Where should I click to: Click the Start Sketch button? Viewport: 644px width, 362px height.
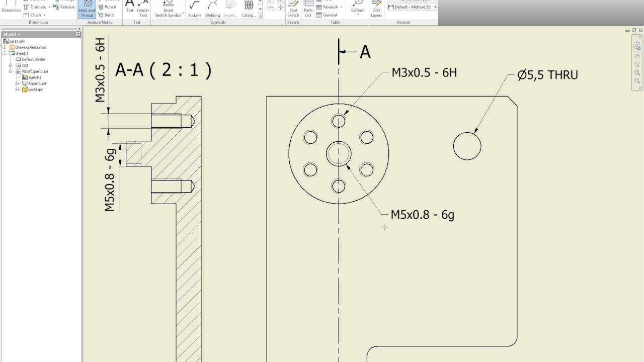(x=293, y=9)
